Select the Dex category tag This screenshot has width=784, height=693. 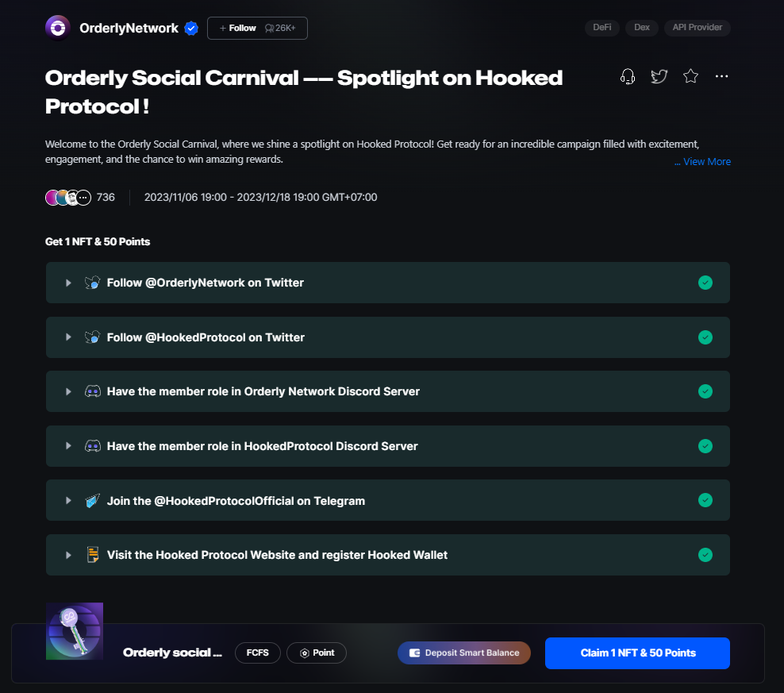click(641, 27)
